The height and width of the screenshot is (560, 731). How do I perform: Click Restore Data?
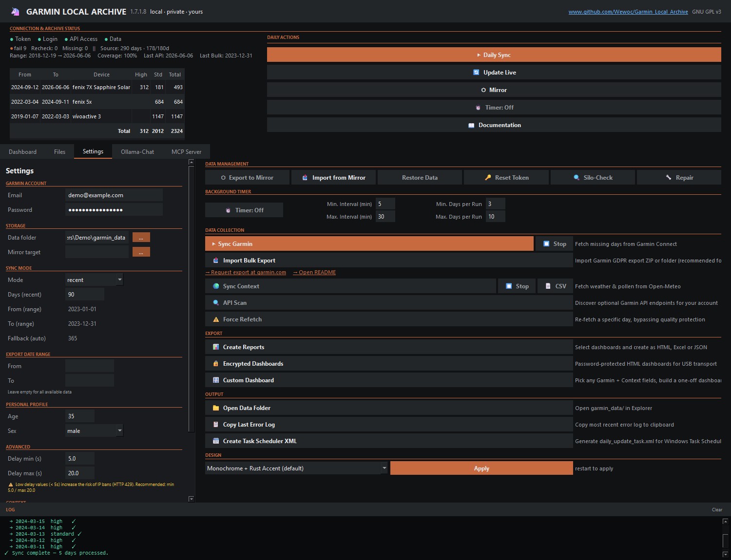[420, 177]
